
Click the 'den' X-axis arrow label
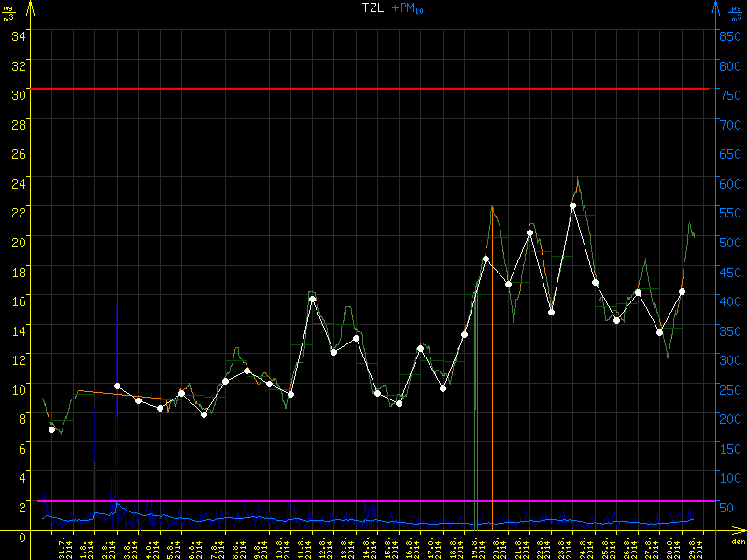coord(737,540)
